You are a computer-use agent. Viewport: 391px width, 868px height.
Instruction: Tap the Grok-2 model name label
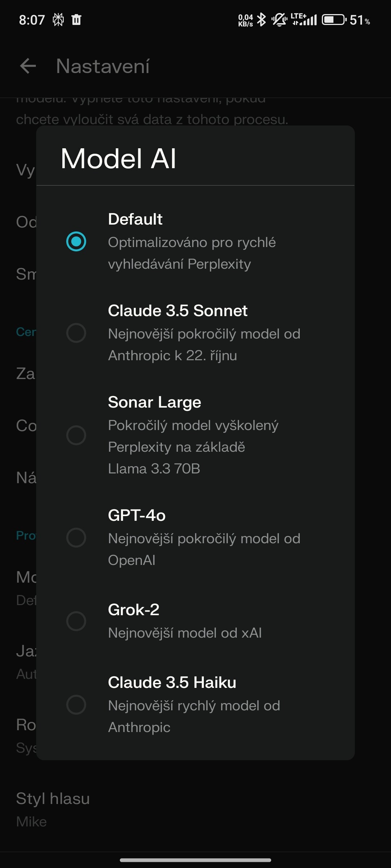tap(134, 610)
